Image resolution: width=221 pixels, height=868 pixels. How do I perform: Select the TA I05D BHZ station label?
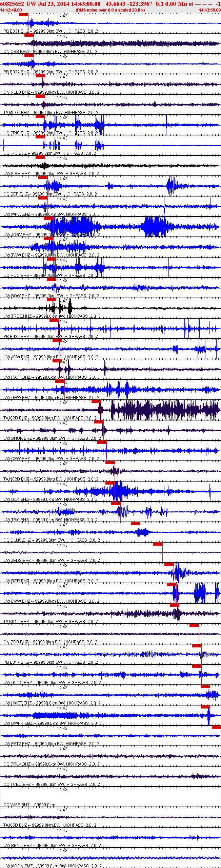(50, 825)
